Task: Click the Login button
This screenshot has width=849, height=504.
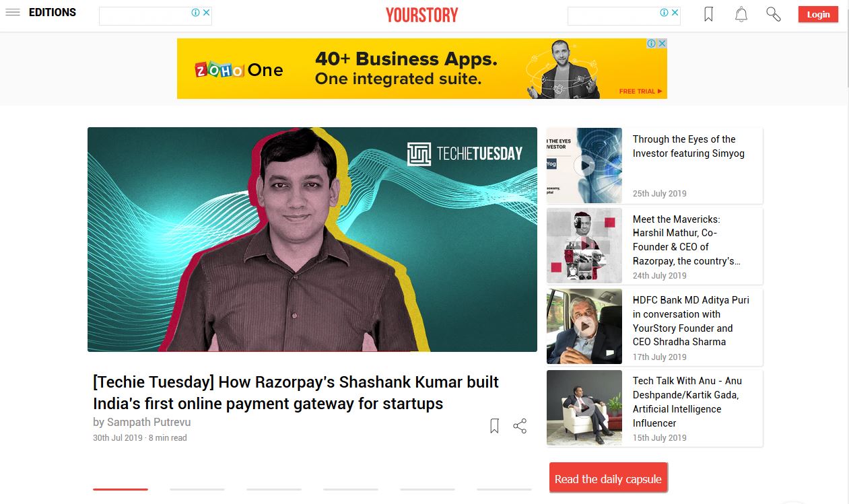Action: point(818,14)
